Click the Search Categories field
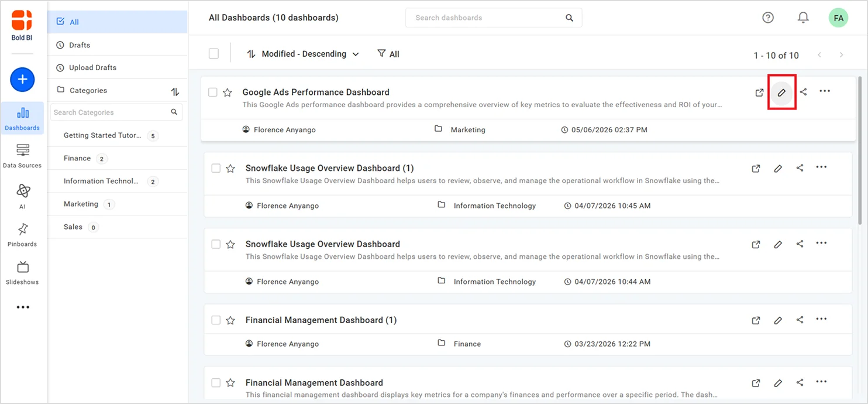This screenshot has height=404, width=868. (x=116, y=112)
